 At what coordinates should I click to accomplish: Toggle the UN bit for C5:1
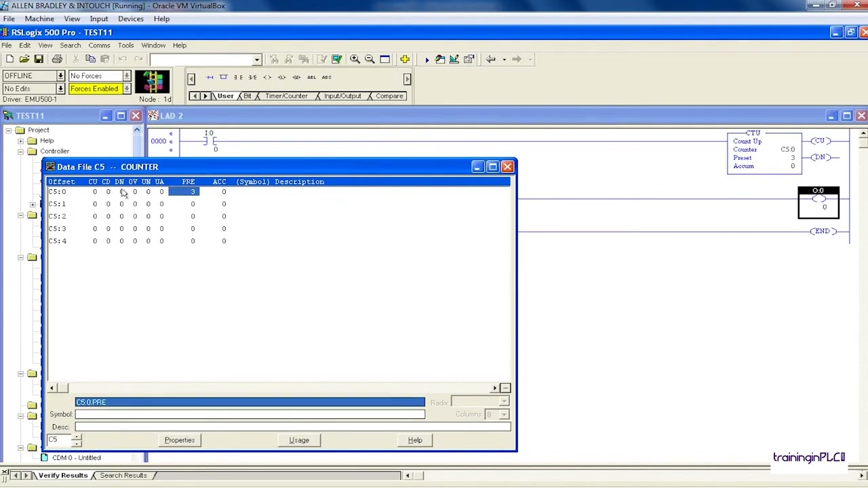pyautogui.click(x=148, y=204)
